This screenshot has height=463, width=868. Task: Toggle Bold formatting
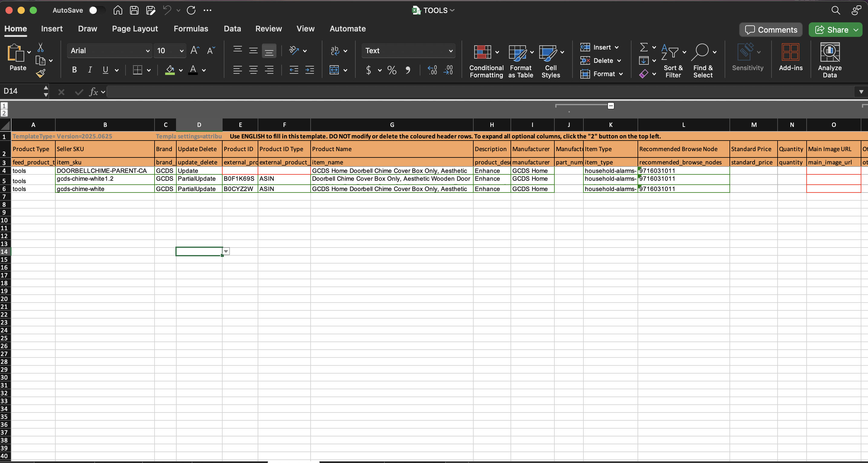74,70
